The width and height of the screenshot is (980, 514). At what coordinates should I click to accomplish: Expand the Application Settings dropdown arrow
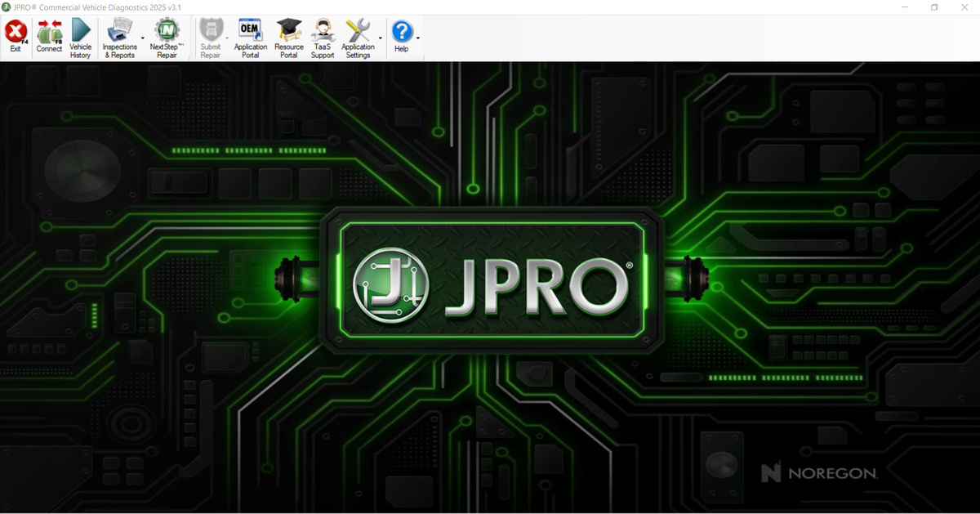pos(381,38)
